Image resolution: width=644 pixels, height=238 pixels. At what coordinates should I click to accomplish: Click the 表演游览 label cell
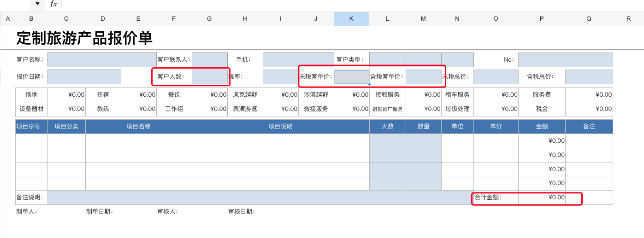(245, 109)
